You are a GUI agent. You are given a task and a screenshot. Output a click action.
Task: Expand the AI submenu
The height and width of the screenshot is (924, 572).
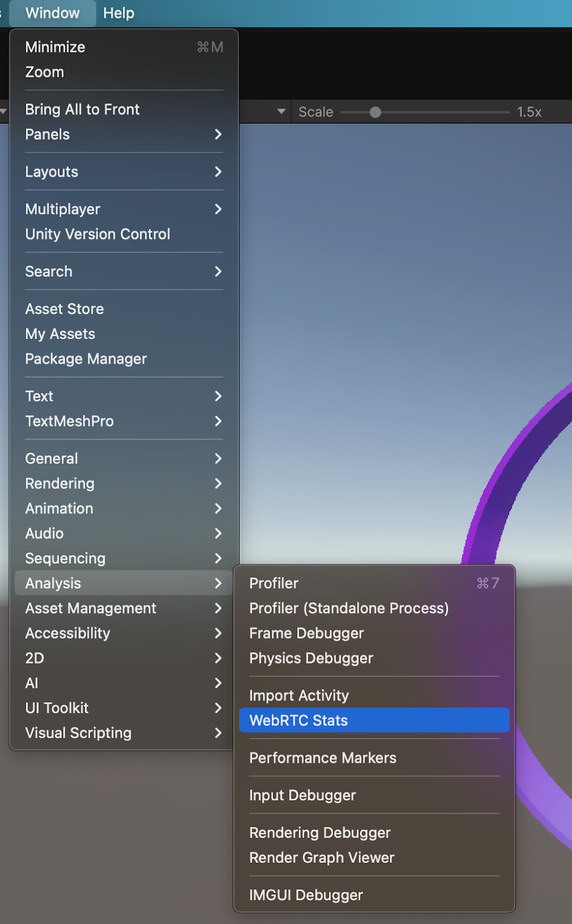[124, 683]
